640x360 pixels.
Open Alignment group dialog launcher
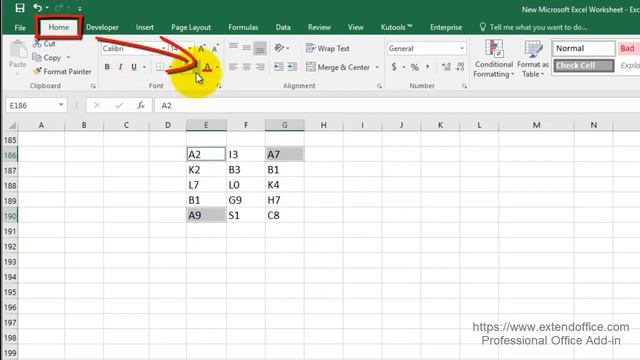(380, 86)
